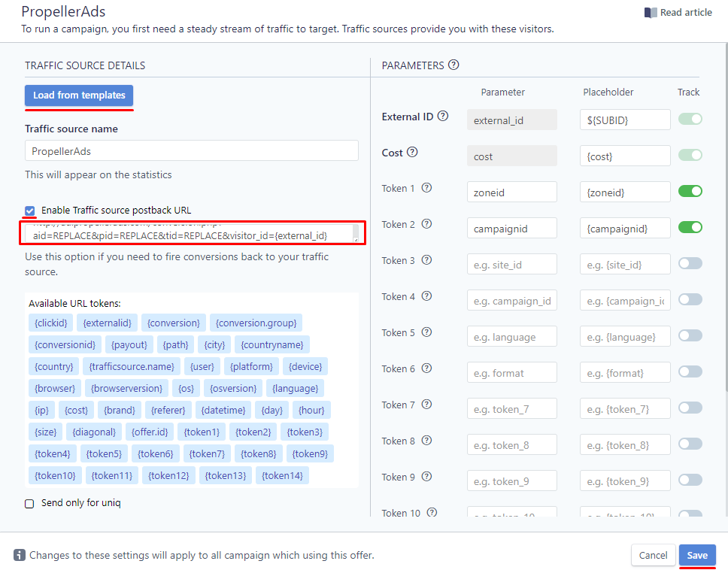
Task: Insert the {conversion} URL token
Action: click(x=173, y=323)
